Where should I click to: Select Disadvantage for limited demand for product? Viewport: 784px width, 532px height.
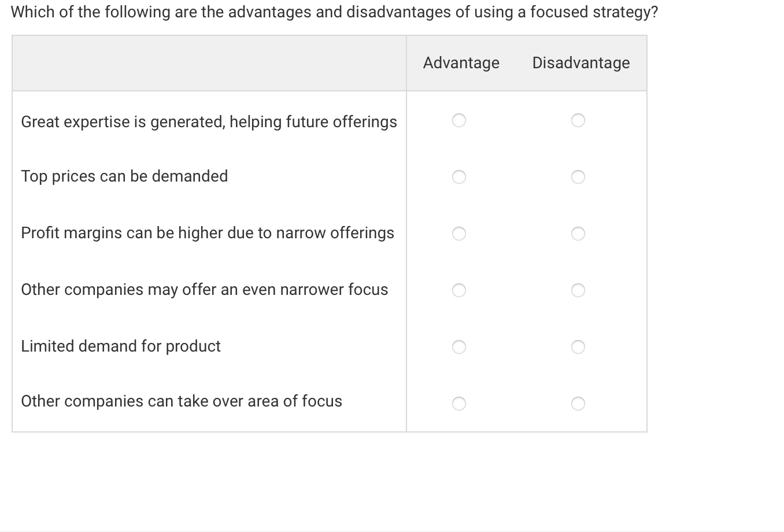pos(578,347)
